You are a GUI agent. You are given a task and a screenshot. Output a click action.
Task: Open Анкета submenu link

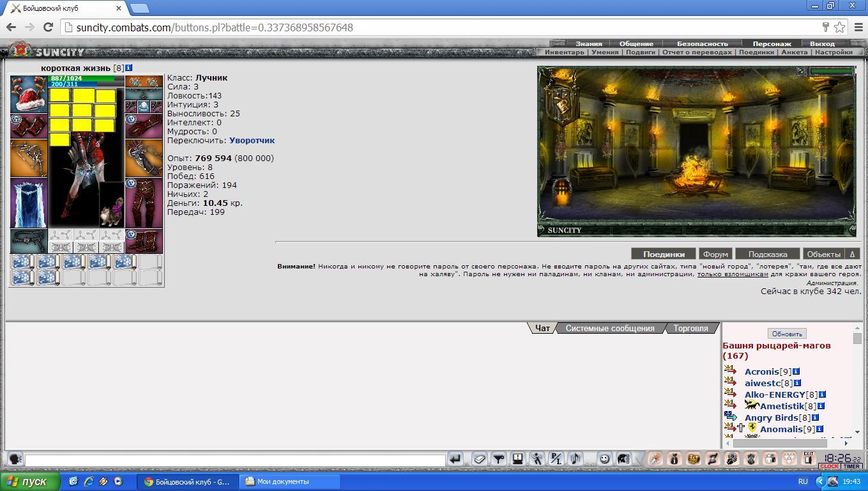pyautogui.click(x=795, y=52)
